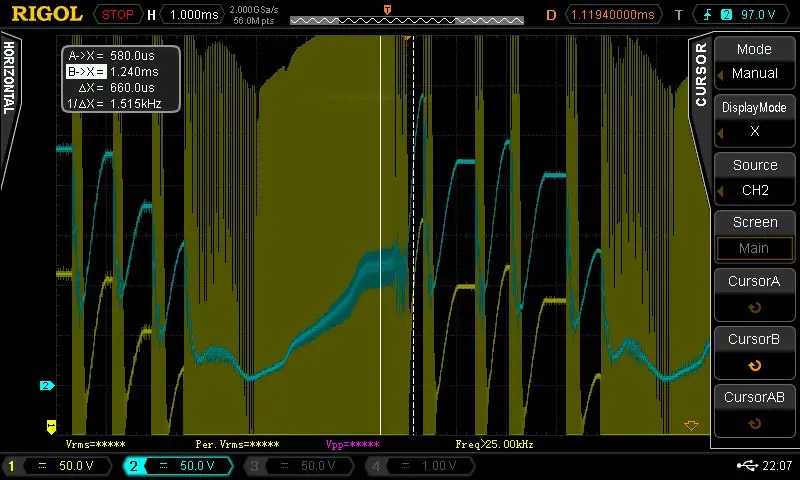Click the ΔX = 660.0us readout
800x480 pixels.
tap(116, 87)
